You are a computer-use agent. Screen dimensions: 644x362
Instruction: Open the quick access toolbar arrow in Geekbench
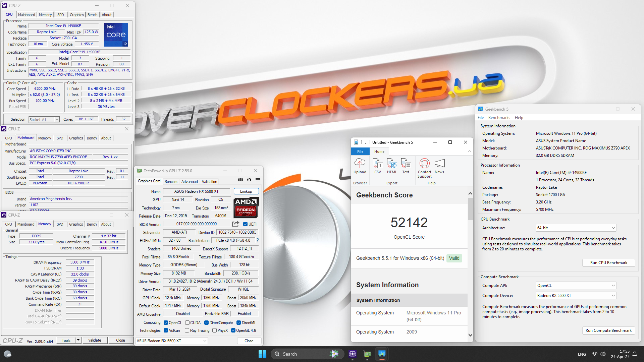366,142
